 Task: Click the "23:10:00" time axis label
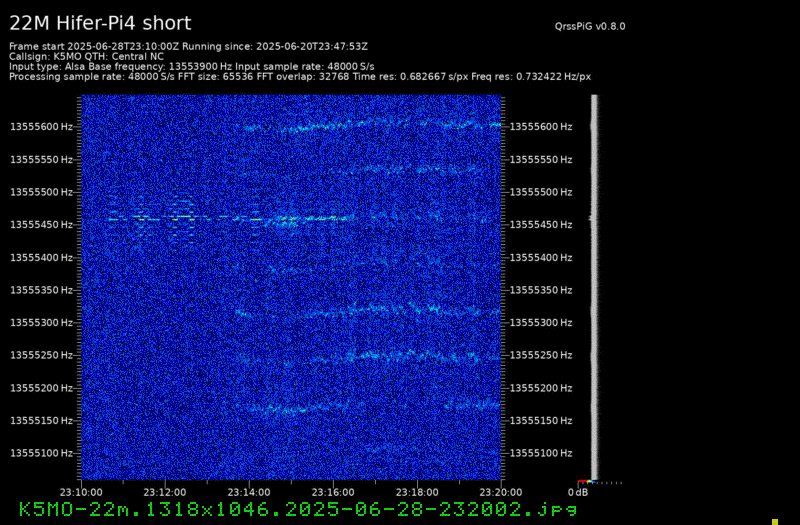coord(81,493)
